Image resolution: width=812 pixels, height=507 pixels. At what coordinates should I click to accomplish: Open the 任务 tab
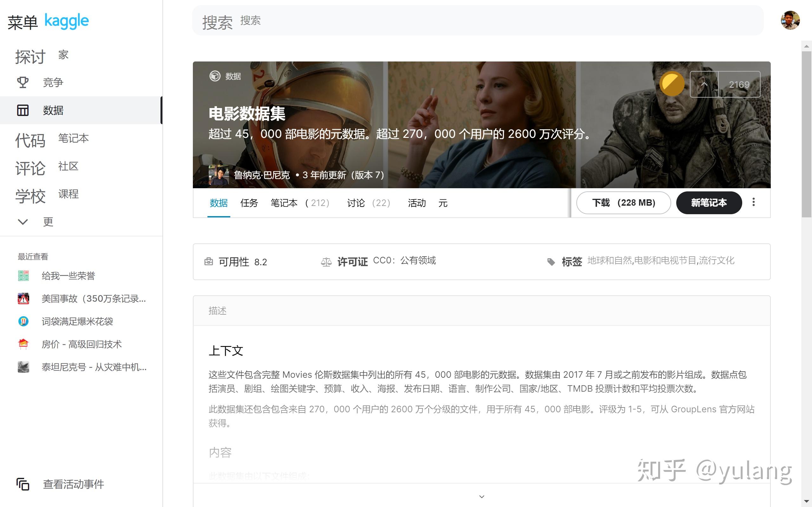[x=249, y=203]
